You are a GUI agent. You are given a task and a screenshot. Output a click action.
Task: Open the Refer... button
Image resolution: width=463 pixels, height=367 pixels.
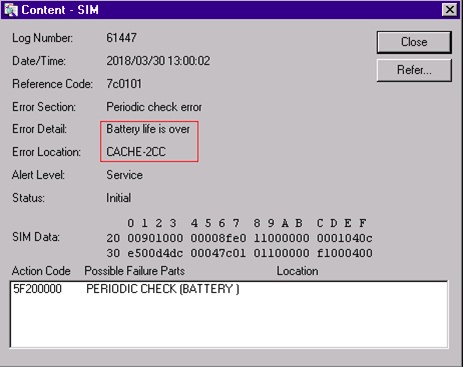[414, 70]
